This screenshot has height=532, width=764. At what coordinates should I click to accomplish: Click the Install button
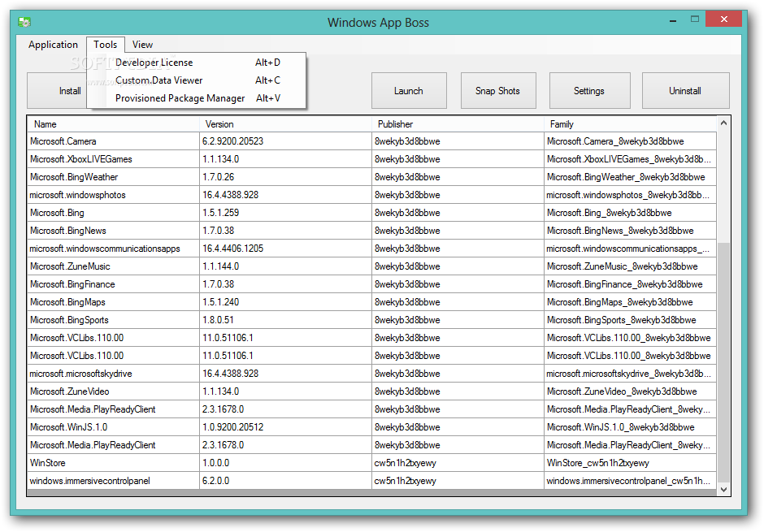(57, 90)
